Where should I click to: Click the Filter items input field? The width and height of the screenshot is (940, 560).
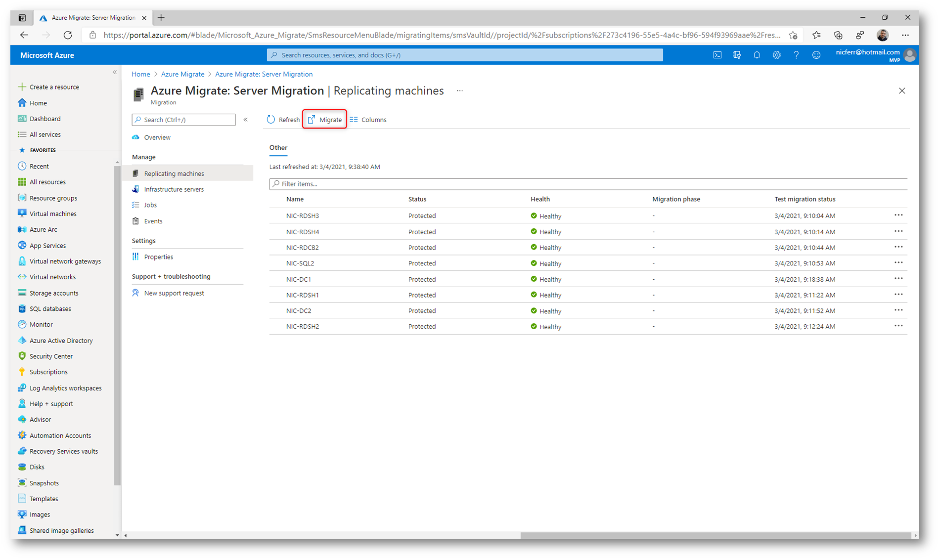[x=588, y=184]
